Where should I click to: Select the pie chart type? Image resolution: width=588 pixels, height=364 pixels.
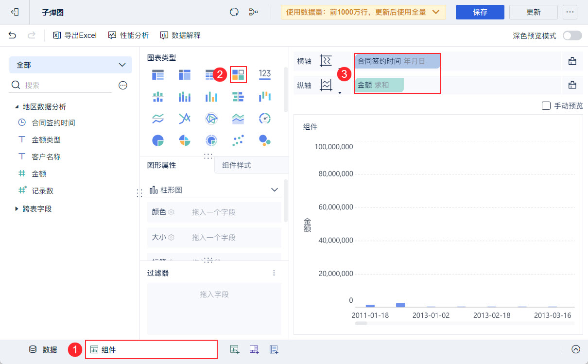[158, 140]
